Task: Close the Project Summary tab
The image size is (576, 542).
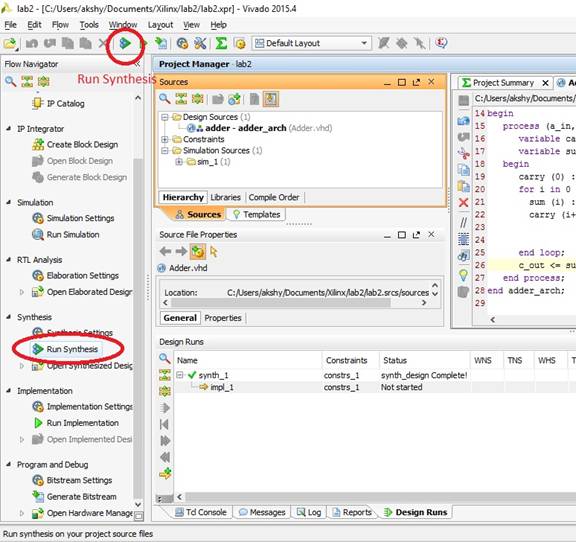Action: (x=546, y=83)
